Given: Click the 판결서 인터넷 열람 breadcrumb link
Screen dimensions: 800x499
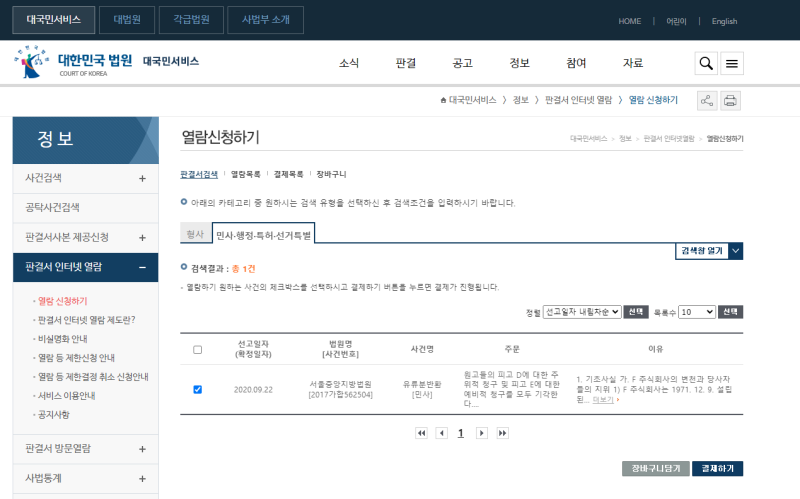Looking at the screenshot, I should 579,100.
